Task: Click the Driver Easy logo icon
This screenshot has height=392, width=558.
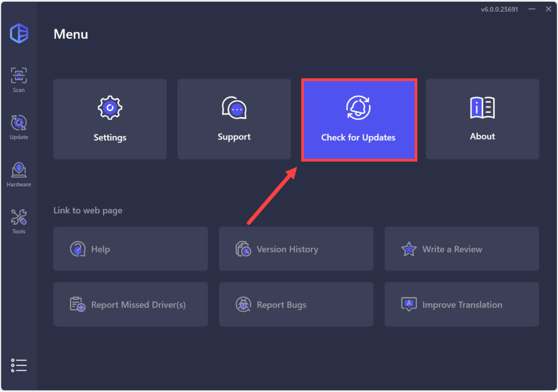Action: point(19,33)
